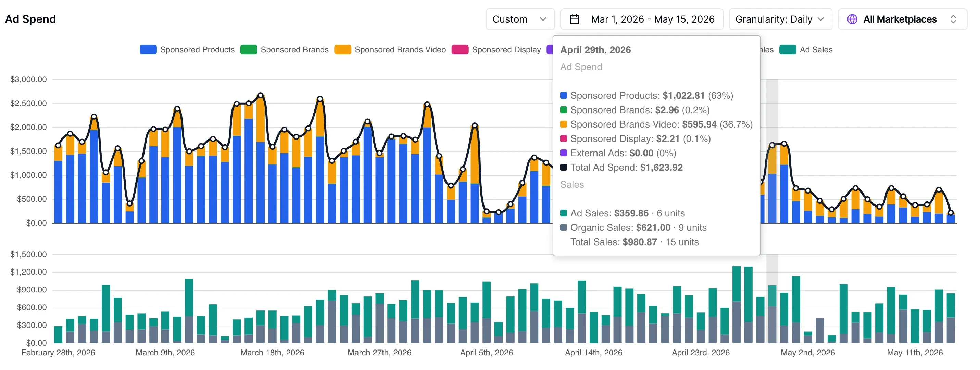Click the teal Ad Sales legend swatch
The width and height of the screenshot is (980, 370).
pos(788,50)
